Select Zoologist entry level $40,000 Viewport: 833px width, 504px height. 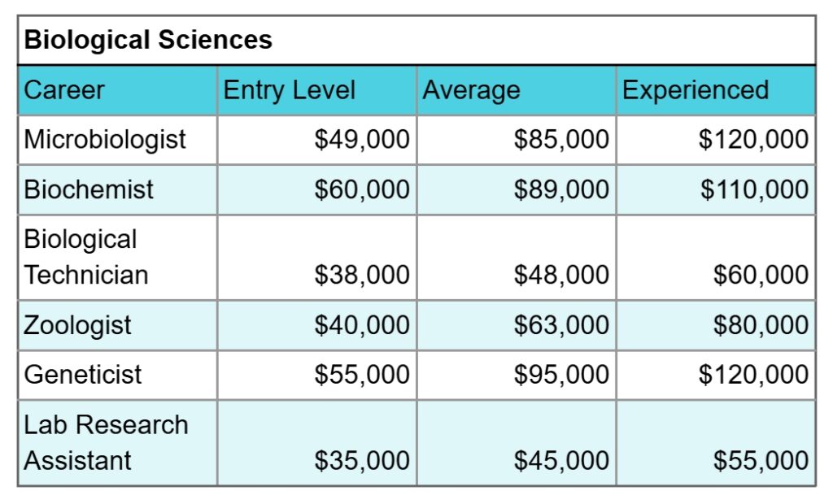click(362, 325)
